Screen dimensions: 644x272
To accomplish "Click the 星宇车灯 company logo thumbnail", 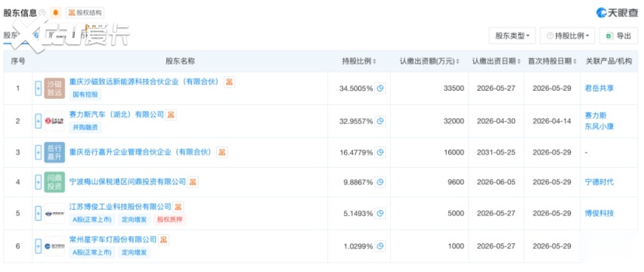I will pyautogui.click(x=54, y=246).
